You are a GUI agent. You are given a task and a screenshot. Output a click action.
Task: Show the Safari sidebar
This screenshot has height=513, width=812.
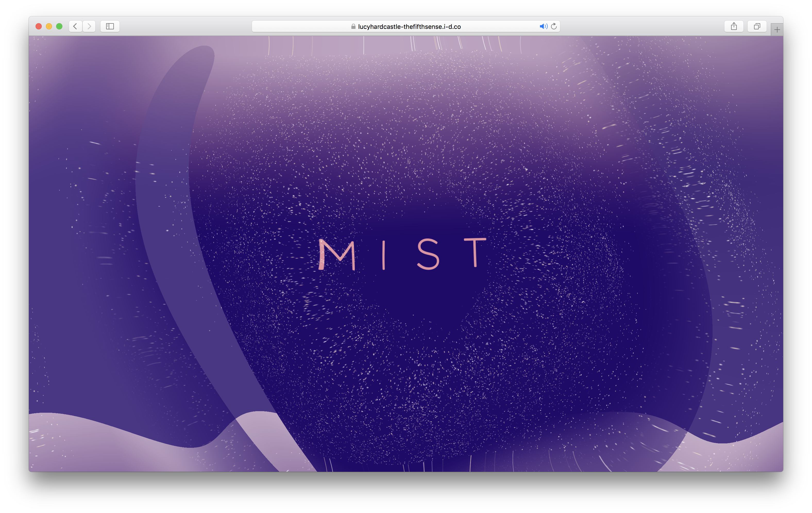point(110,26)
